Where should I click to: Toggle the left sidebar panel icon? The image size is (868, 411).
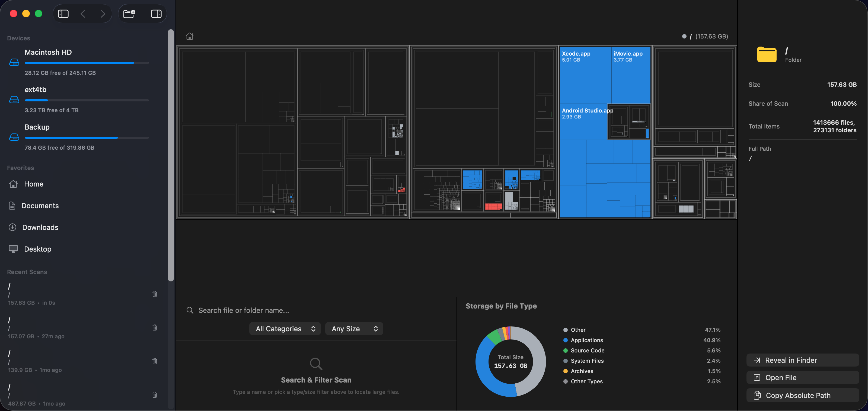click(63, 14)
